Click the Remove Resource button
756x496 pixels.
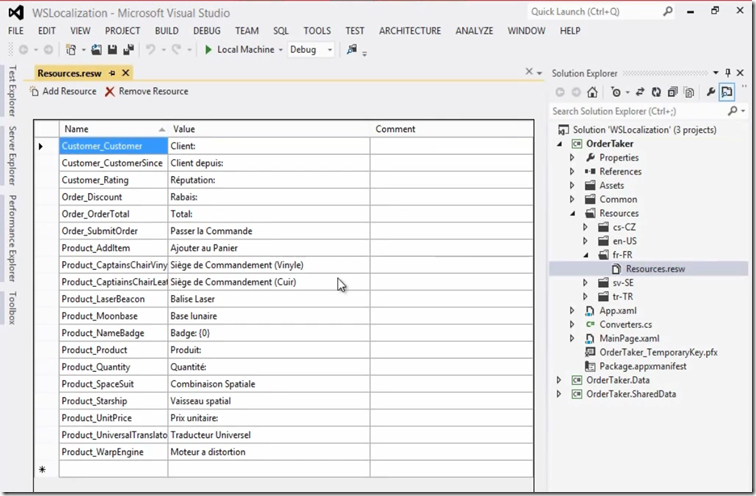(x=147, y=91)
